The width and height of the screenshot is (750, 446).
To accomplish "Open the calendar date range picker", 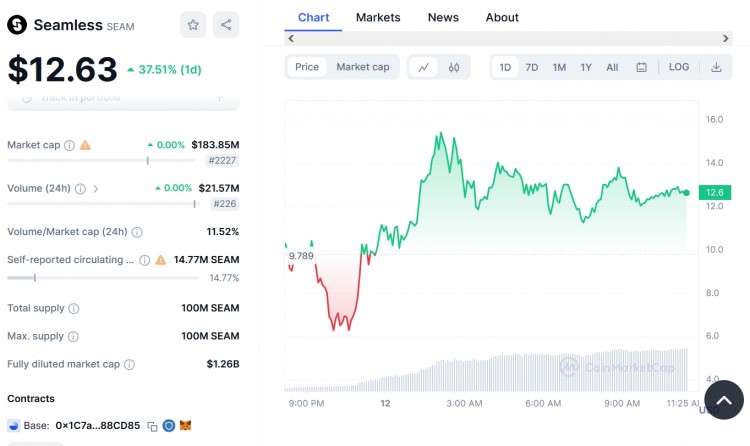I will click(x=641, y=67).
